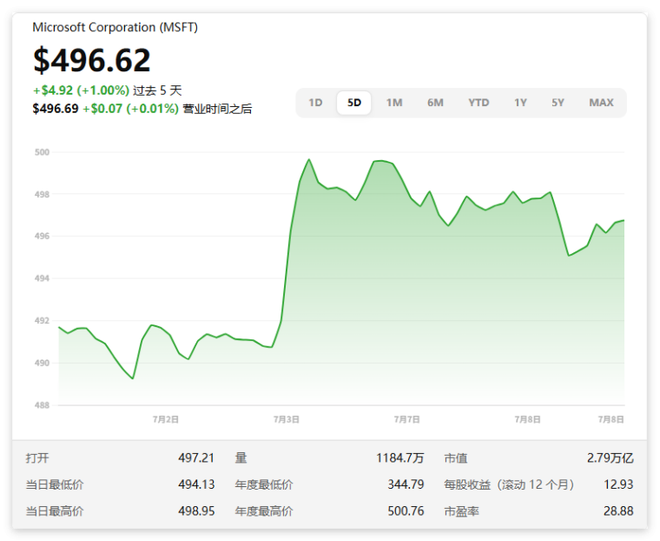Click the 市盈率 value 28.88
The width and height of the screenshot is (660, 541).
pyautogui.click(x=616, y=511)
